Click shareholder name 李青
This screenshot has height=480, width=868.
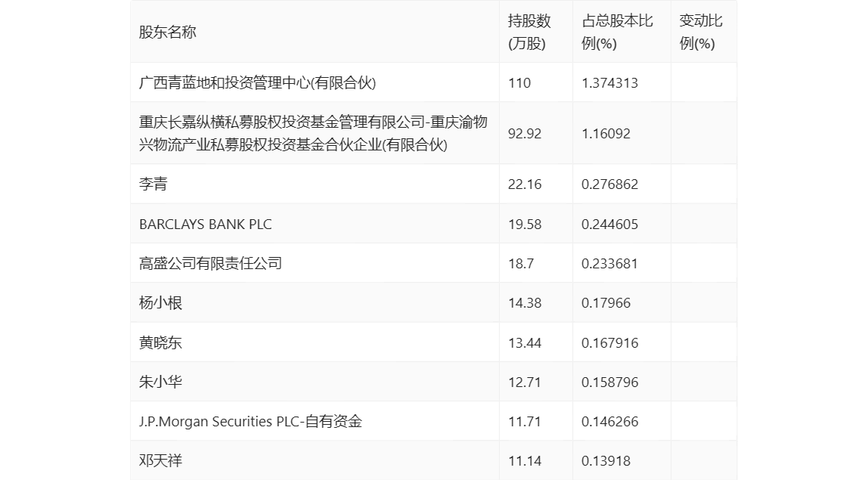tap(153, 184)
